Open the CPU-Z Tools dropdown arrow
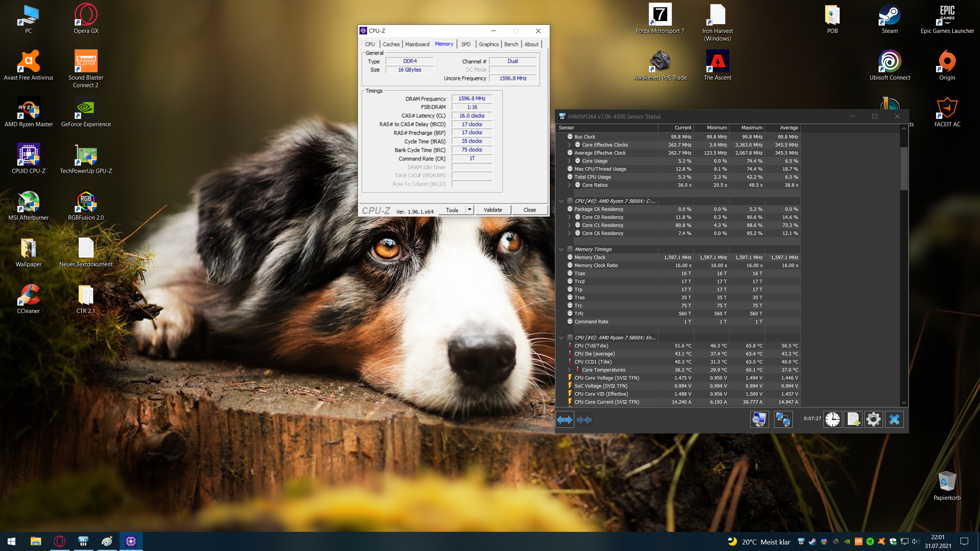The width and height of the screenshot is (980, 551). point(470,210)
